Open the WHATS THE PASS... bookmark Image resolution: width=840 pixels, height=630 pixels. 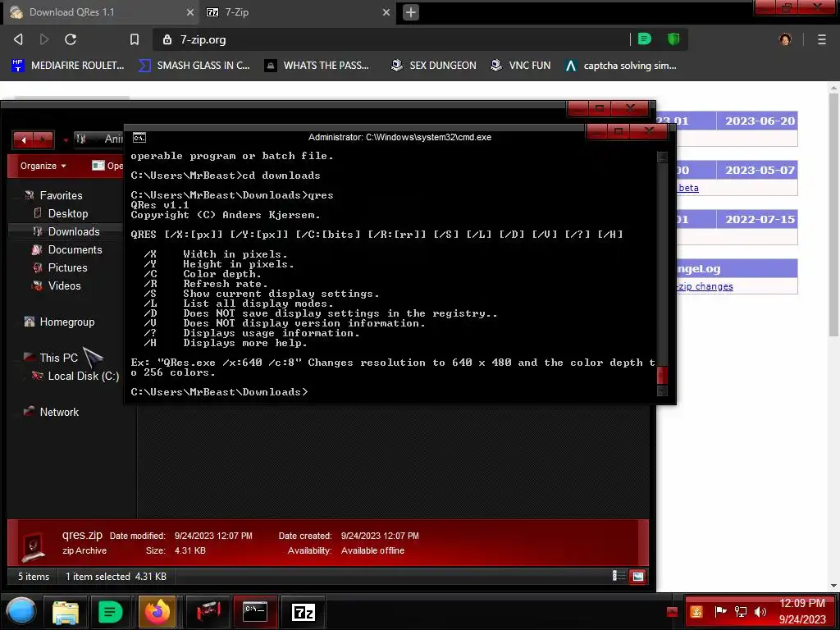(317, 66)
